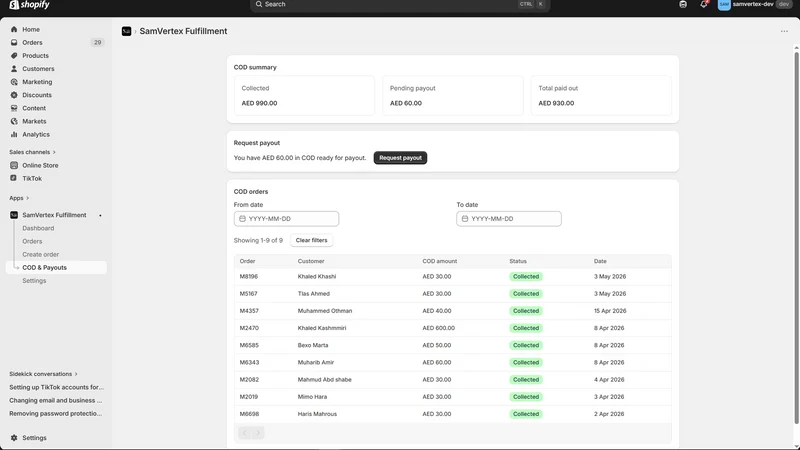
Task: Click SamVertex Fulfillment app icon in sidebar
Action: [14, 215]
